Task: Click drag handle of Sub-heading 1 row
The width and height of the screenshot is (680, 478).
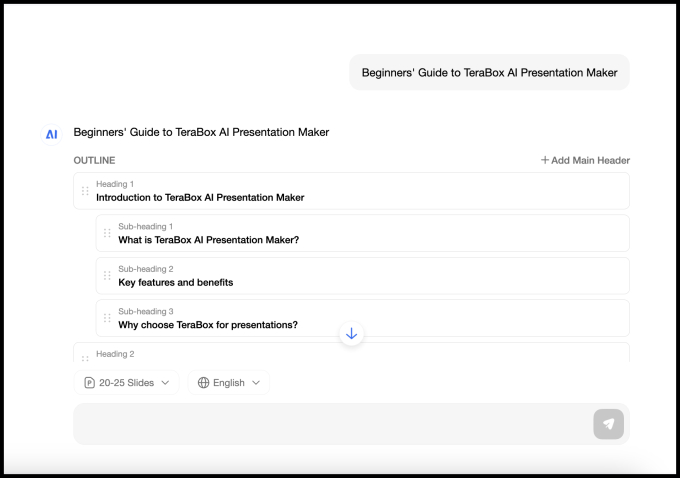Action: 107,233
